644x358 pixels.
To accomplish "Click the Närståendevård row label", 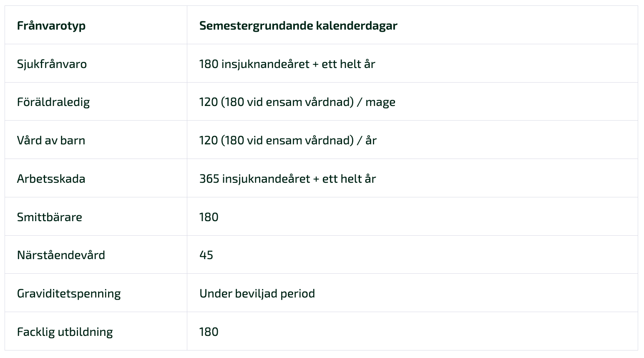I will click(61, 255).
